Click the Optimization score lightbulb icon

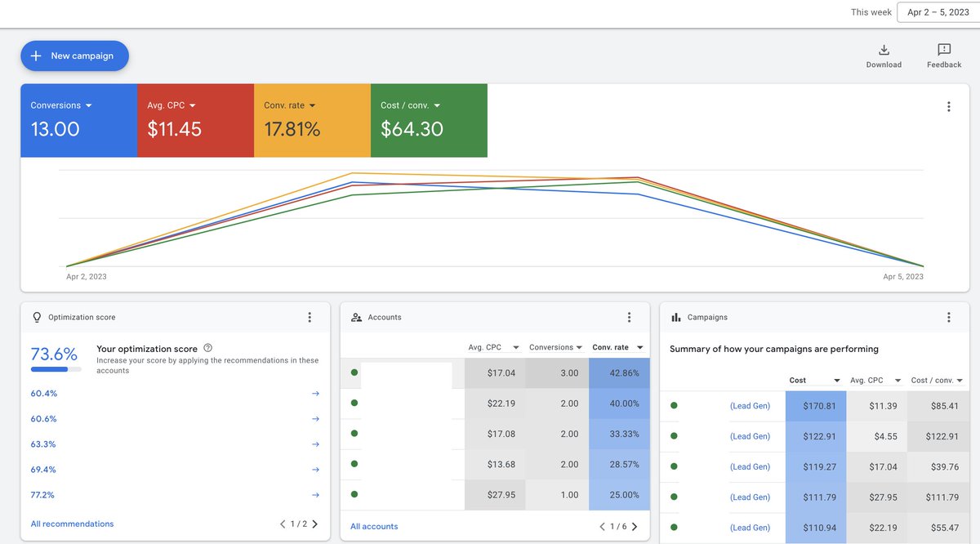click(37, 317)
